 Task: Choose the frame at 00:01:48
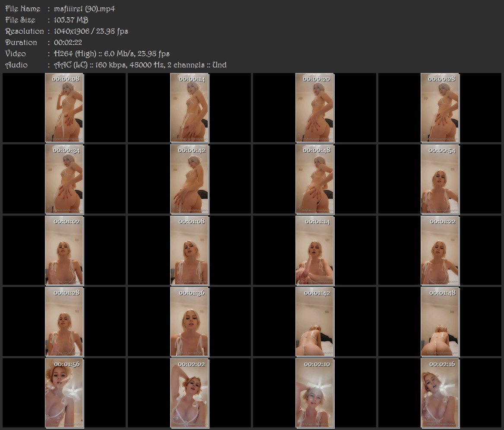[440, 322]
